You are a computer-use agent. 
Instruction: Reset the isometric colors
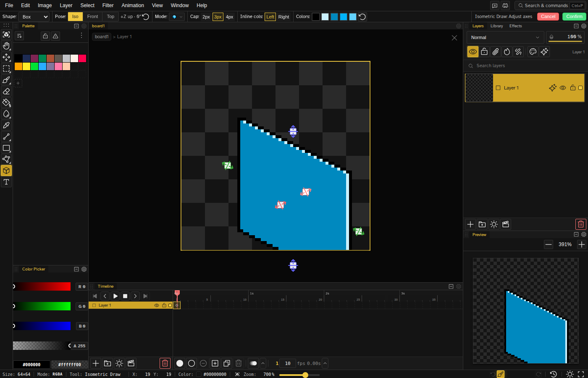pyautogui.click(x=362, y=17)
